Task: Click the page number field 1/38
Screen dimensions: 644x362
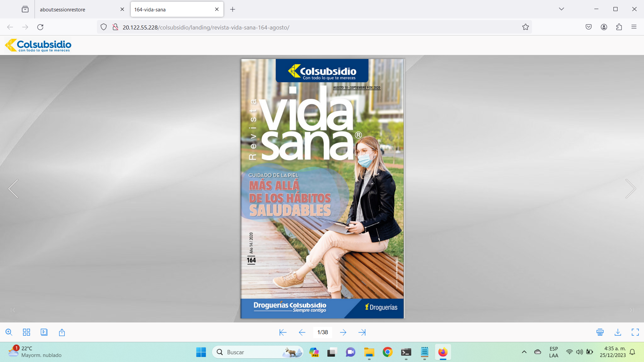Action: (x=322, y=332)
